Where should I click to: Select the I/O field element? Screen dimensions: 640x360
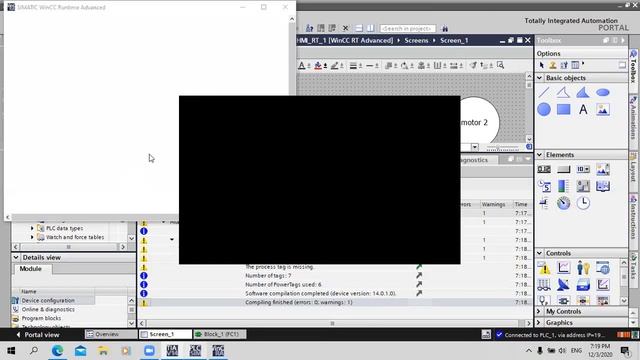tap(544, 169)
